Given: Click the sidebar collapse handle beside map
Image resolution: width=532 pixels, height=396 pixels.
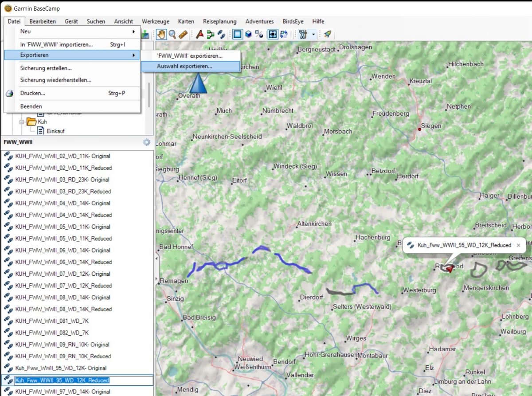Looking at the screenshot, I should (156, 258).
